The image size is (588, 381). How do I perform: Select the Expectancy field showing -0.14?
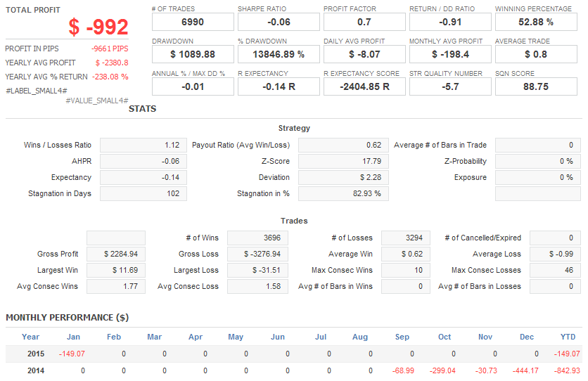click(143, 177)
